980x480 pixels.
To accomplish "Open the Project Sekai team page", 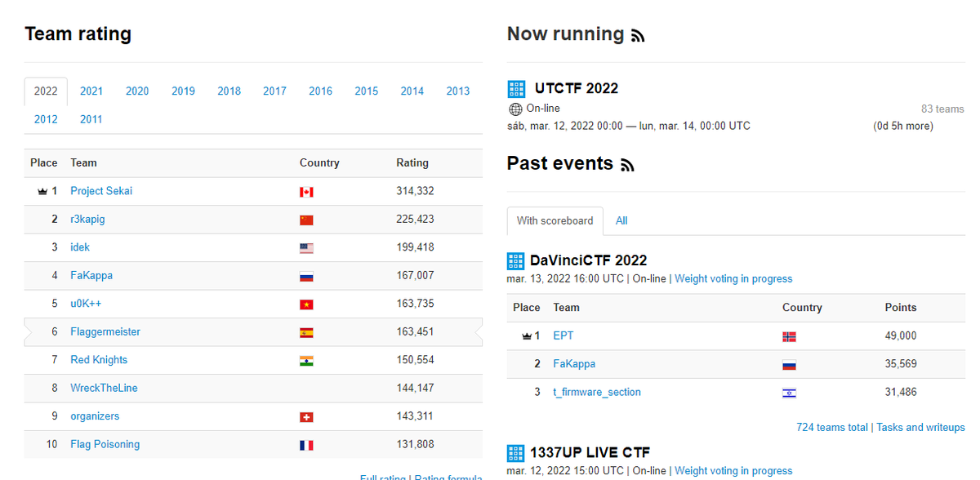I will point(101,190).
